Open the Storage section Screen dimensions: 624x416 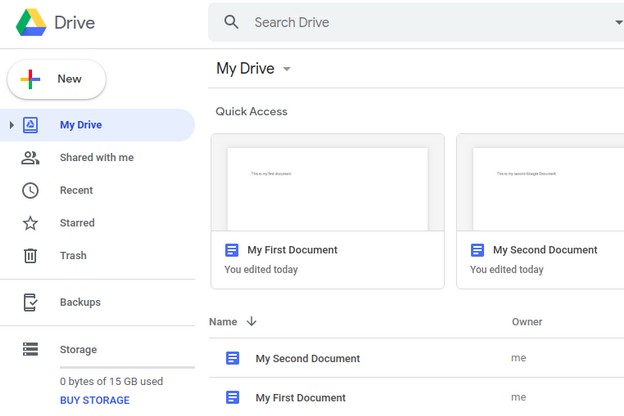(78, 350)
